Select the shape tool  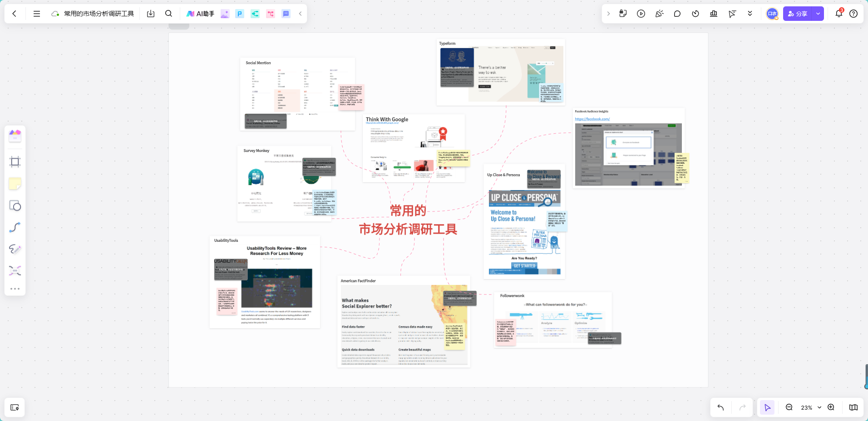(15, 206)
